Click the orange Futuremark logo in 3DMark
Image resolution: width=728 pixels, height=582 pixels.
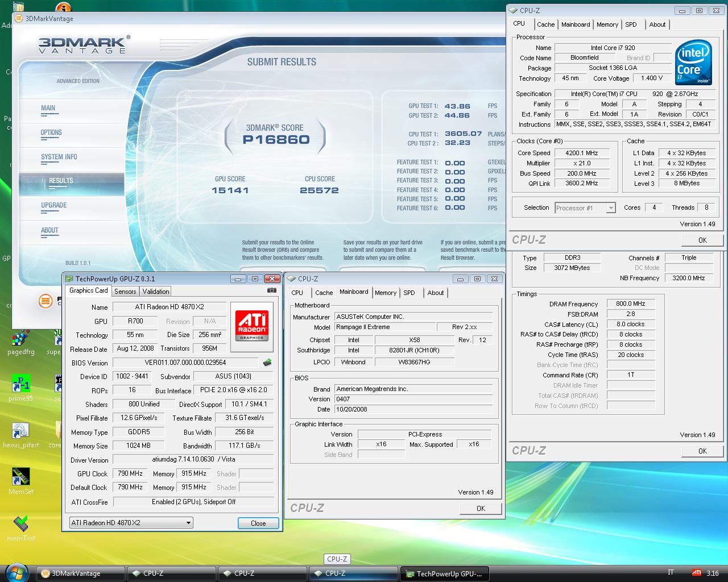(45, 301)
